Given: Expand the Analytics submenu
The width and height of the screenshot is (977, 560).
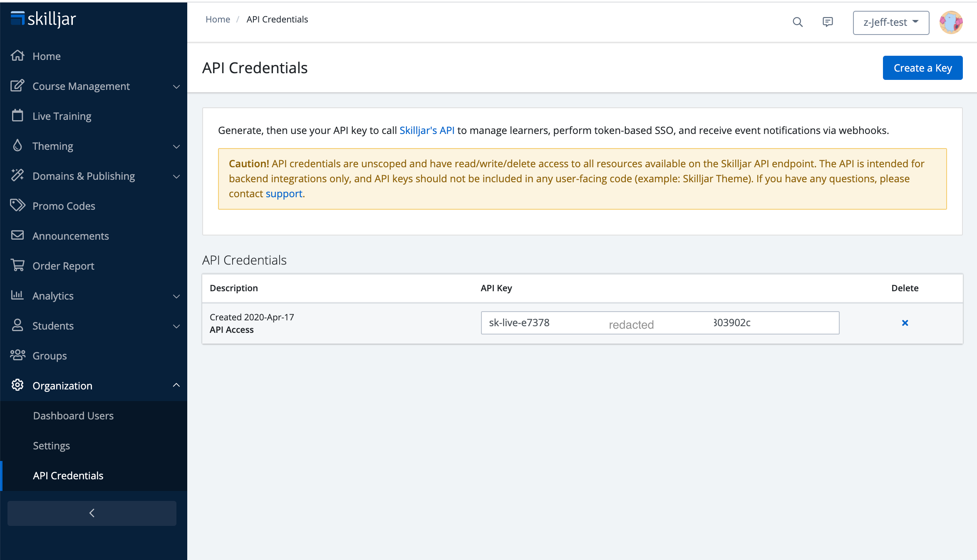Looking at the screenshot, I should point(176,296).
